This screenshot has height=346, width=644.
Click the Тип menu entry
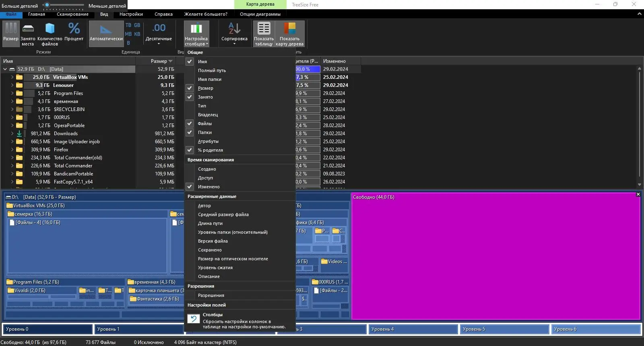point(240,106)
